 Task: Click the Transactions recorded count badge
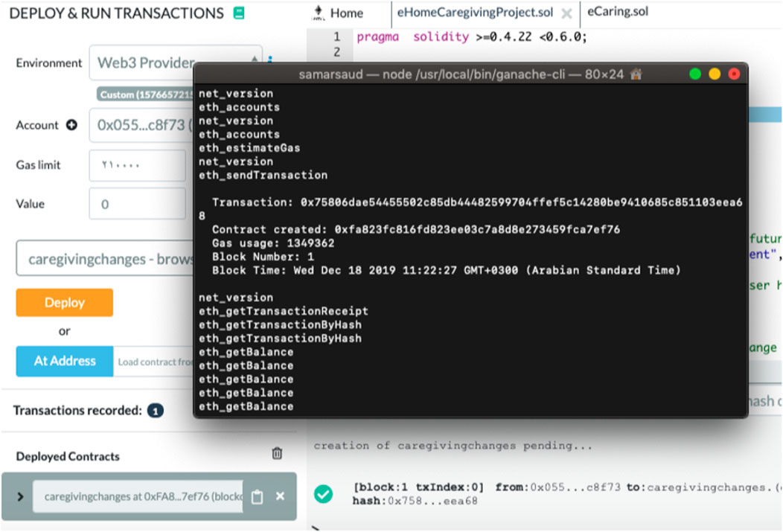point(156,411)
